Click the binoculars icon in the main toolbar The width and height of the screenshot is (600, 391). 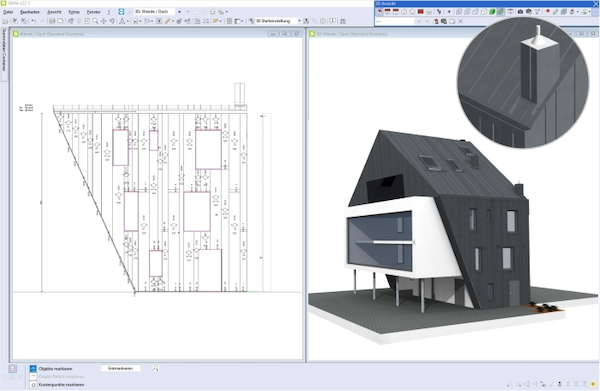342,21
